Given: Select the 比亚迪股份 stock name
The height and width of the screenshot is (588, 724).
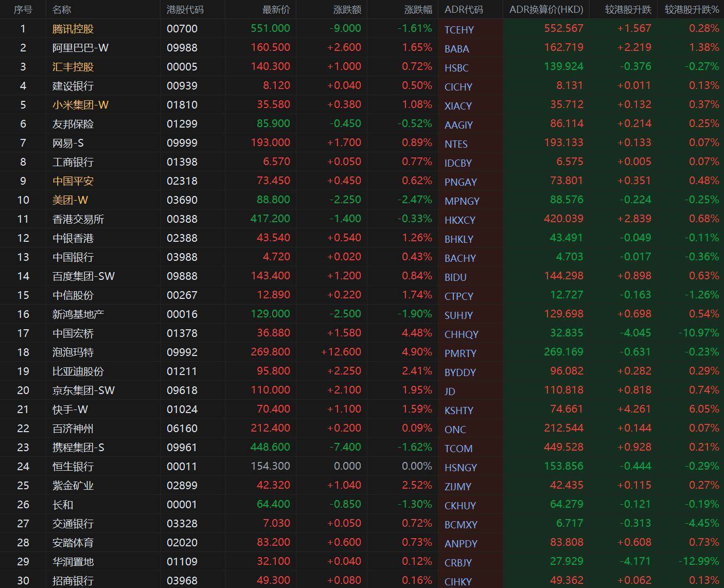Looking at the screenshot, I should pyautogui.click(x=78, y=371).
